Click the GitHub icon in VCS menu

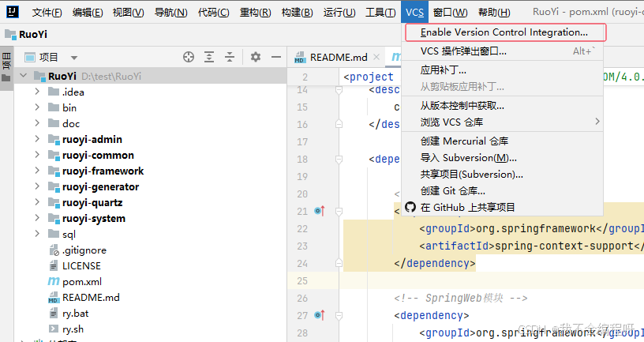[x=410, y=207]
